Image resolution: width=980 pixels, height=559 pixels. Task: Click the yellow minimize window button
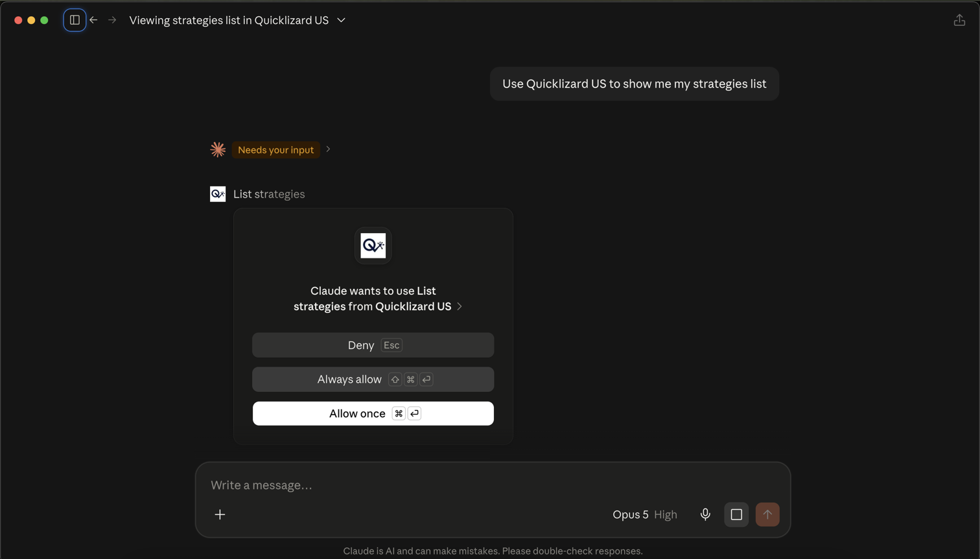[x=31, y=20]
